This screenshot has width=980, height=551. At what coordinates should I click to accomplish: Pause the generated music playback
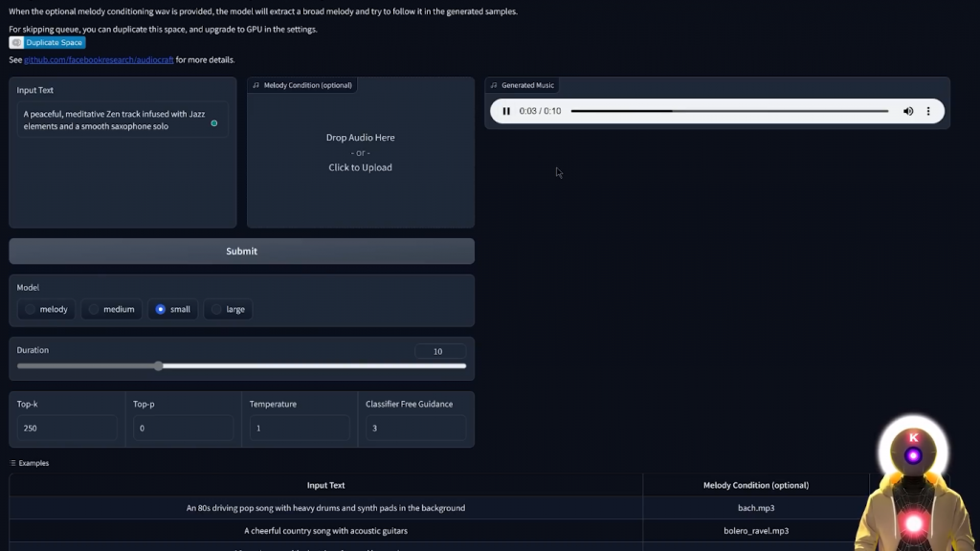[506, 111]
